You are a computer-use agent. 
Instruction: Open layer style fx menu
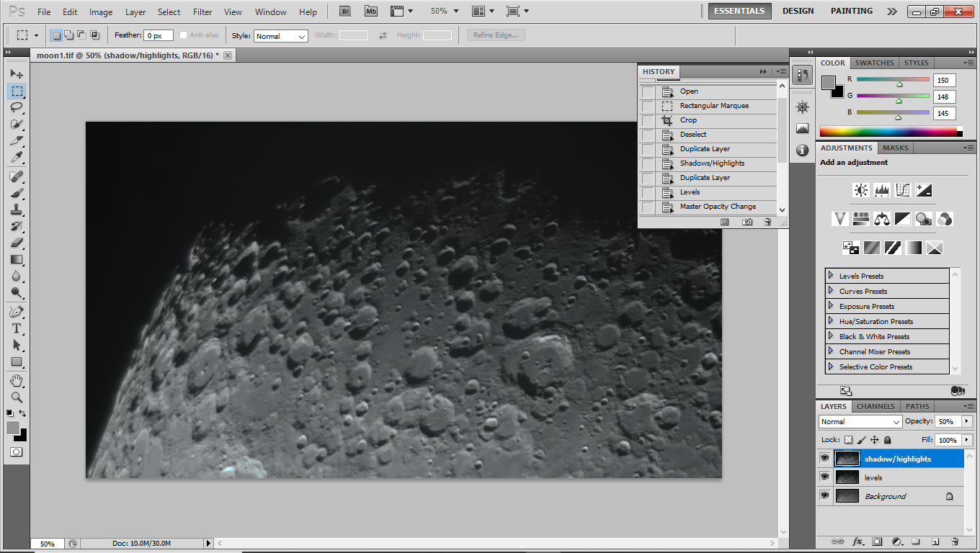857,541
